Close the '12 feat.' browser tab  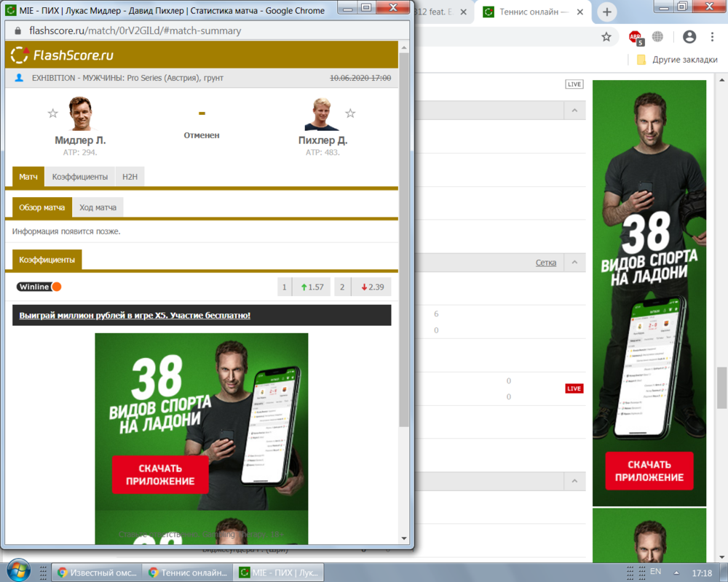(463, 12)
